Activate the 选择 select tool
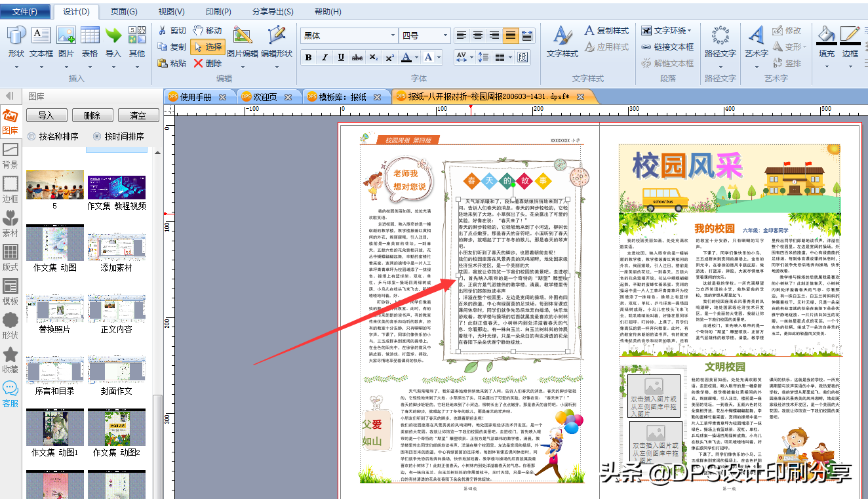Image resolution: width=868 pixels, height=499 pixels. tap(207, 47)
